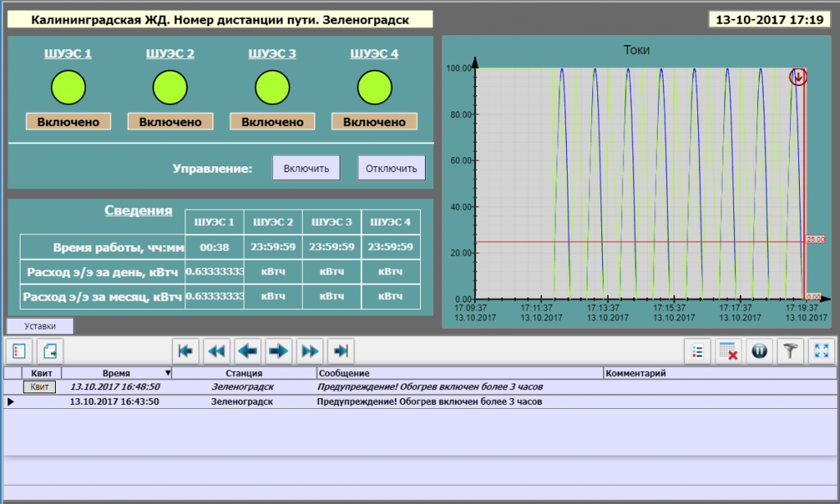Open the ШУЭС 4 link
This screenshot has height=504, width=840.
coord(374,53)
